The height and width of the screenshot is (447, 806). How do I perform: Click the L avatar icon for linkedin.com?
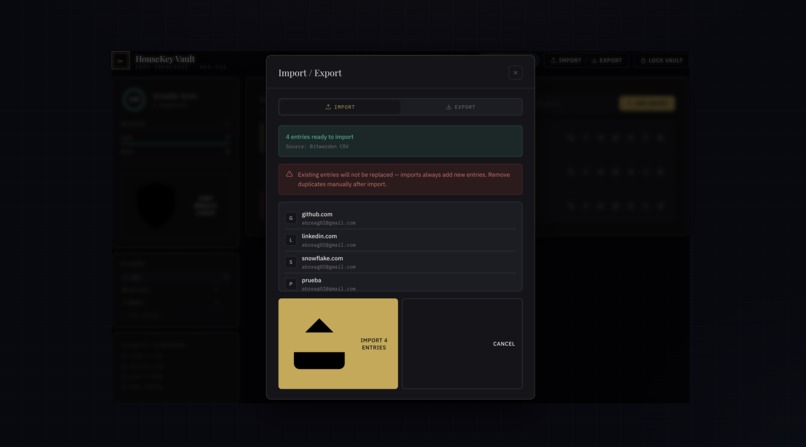click(x=291, y=240)
